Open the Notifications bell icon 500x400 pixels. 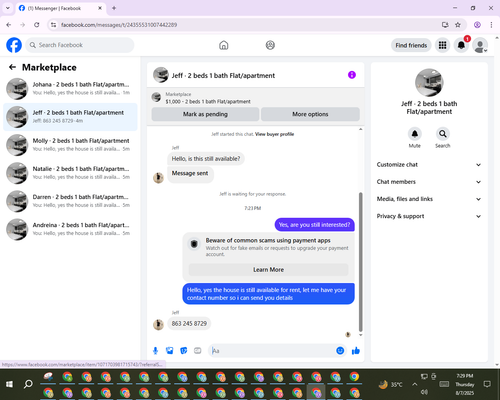461,45
